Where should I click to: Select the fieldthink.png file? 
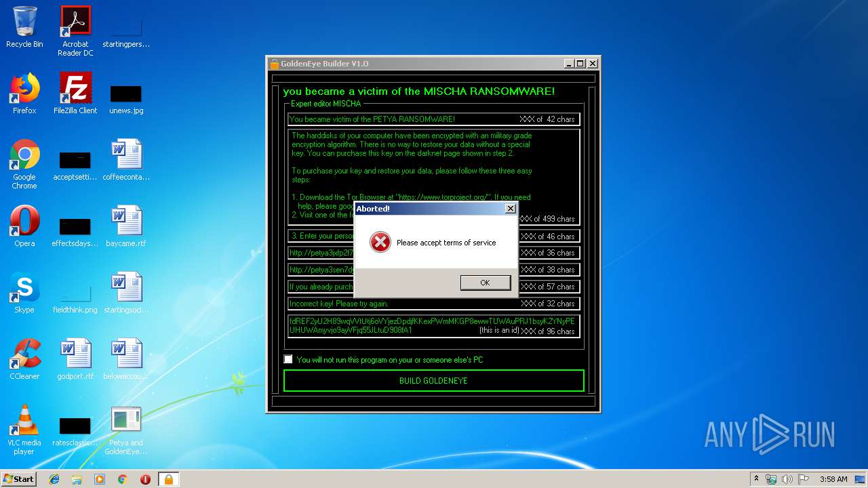(x=75, y=298)
